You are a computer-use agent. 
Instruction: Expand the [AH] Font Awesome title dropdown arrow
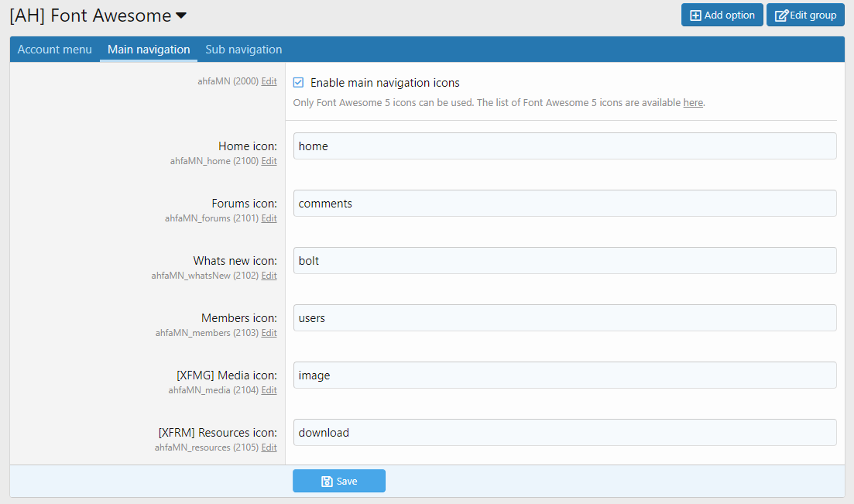[181, 15]
